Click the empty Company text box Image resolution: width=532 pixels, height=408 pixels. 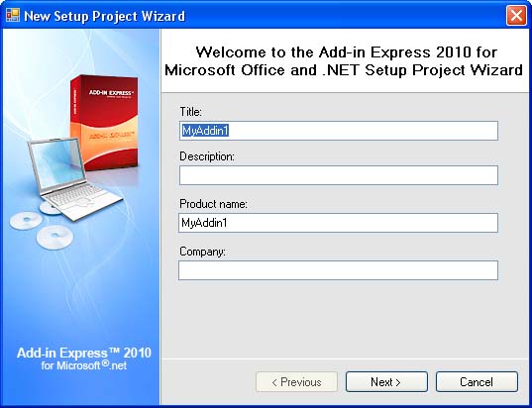(x=338, y=270)
